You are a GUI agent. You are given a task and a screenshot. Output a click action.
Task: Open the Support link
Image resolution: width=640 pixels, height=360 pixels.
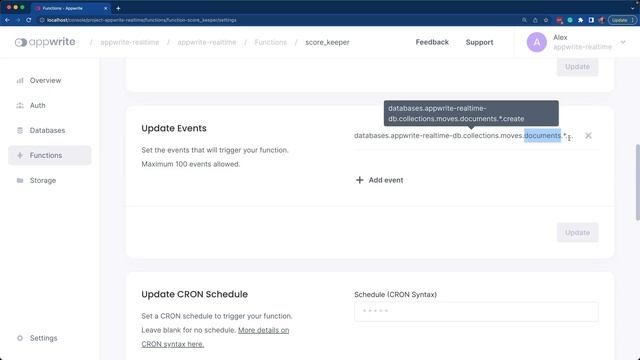[479, 42]
